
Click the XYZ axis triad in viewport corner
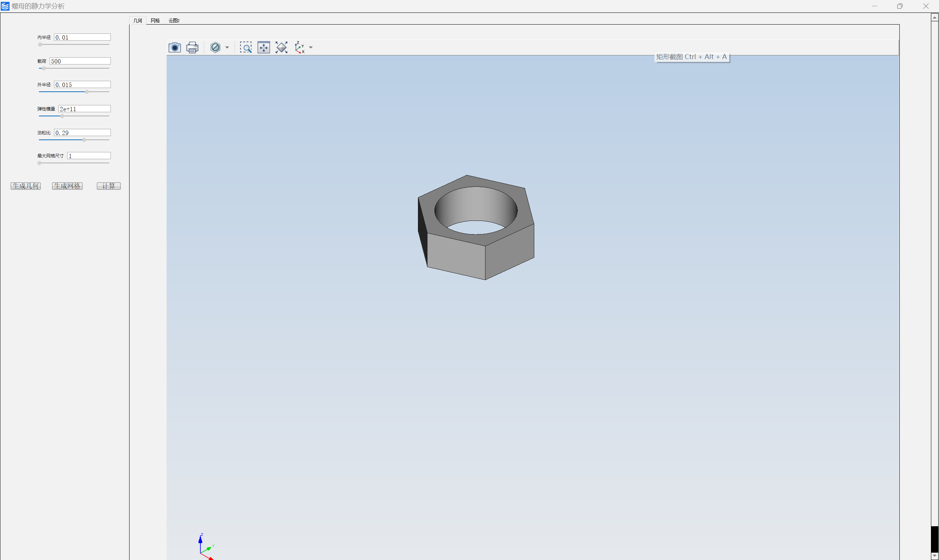click(206, 546)
